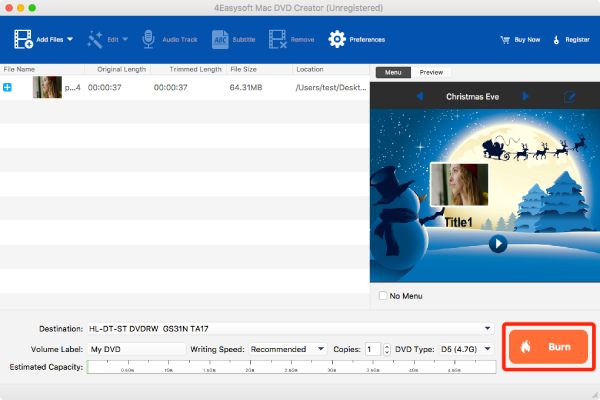The width and height of the screenshot is (600, 400).
Task: Select the Title1 video thumbnail in preview
Action: click(x=459, y=184)
